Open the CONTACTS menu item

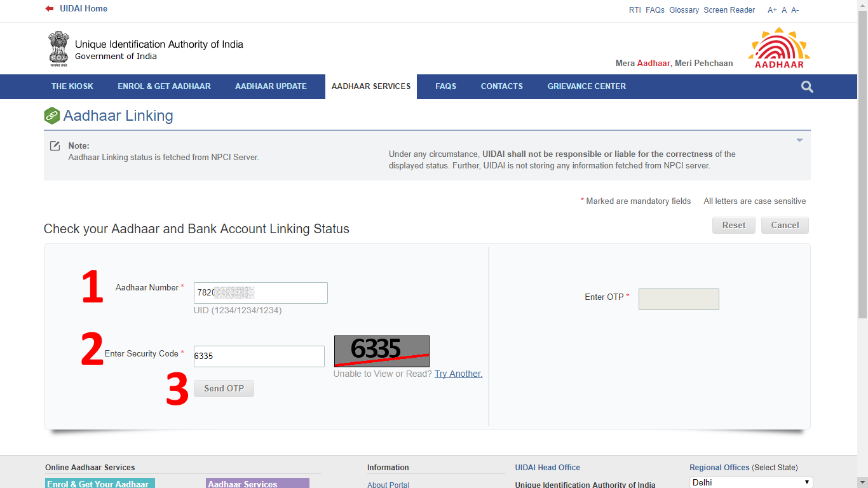click(x=502, y=86)
